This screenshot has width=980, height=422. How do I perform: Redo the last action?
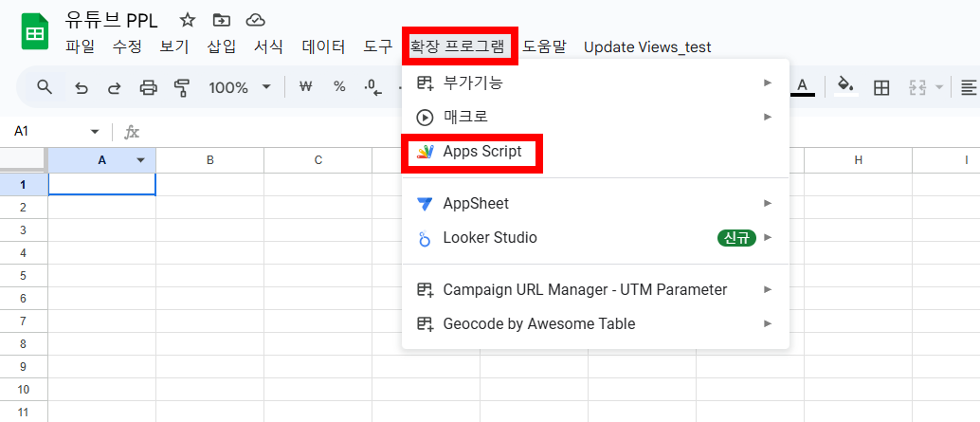click(x=114, y=88)
